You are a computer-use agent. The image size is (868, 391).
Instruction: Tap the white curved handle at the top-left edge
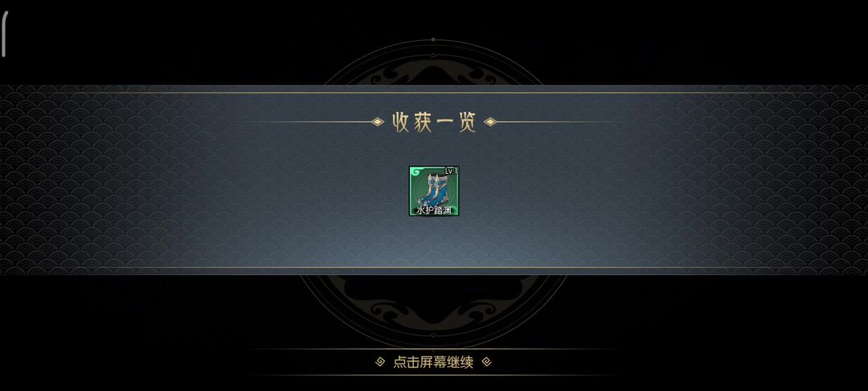(5, 35)
